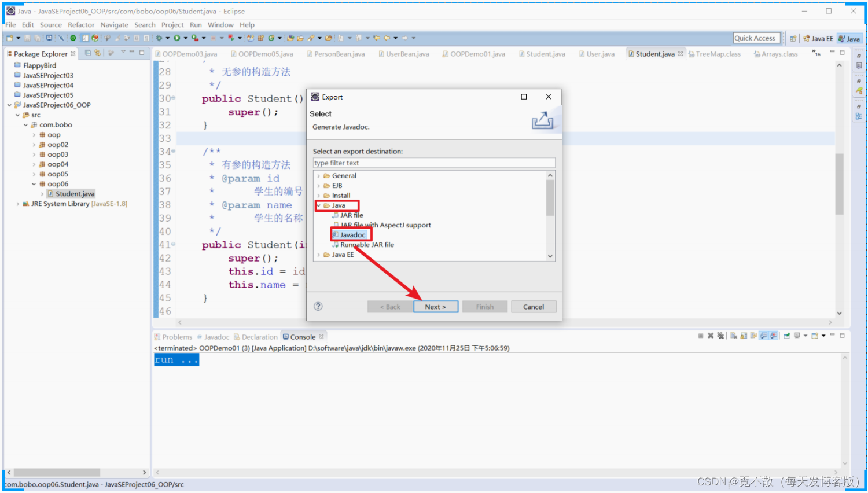Collapse All items in Package Explorer
The width and height of the screenshot is (868, 493).
(x=88, y=53)
